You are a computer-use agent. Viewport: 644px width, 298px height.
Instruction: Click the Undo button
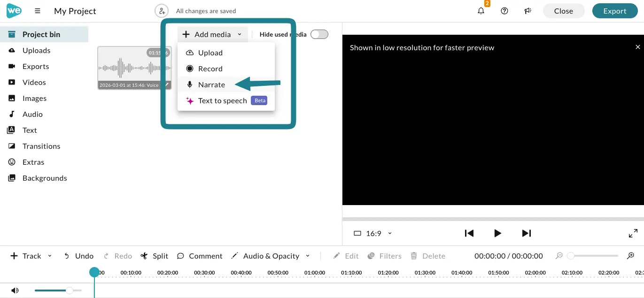coord(78,256)
